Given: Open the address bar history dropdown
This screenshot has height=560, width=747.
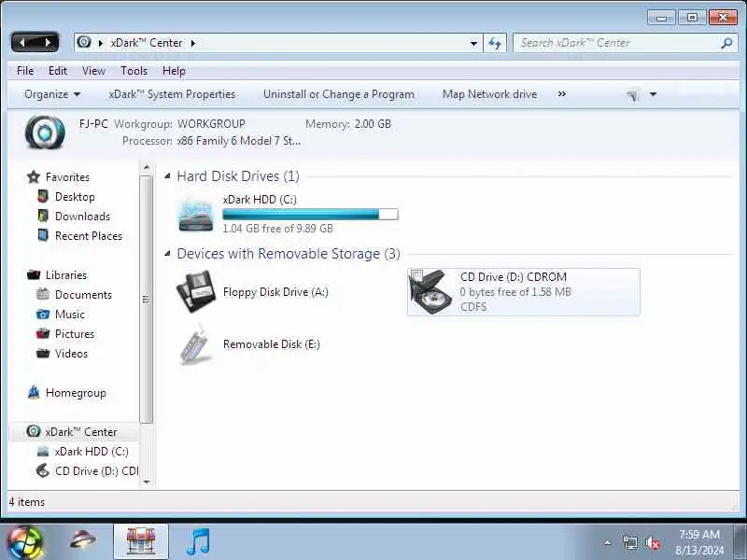Looking at the screenshot, I should (473, 43).
